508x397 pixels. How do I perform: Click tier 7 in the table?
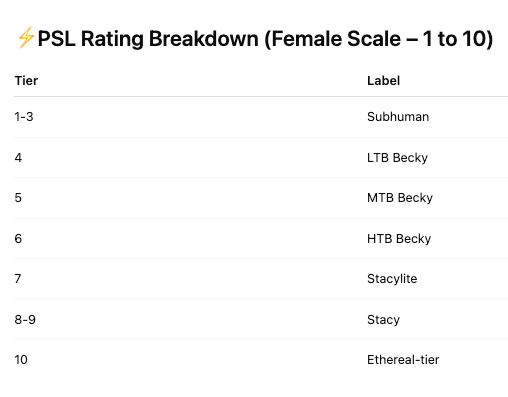pos(18,279)
